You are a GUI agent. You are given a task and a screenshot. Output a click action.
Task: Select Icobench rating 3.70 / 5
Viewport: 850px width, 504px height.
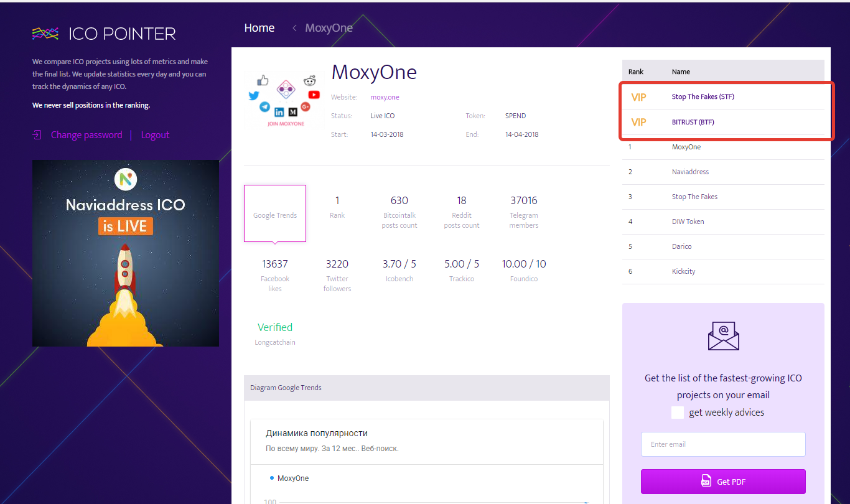pos(399,270)
